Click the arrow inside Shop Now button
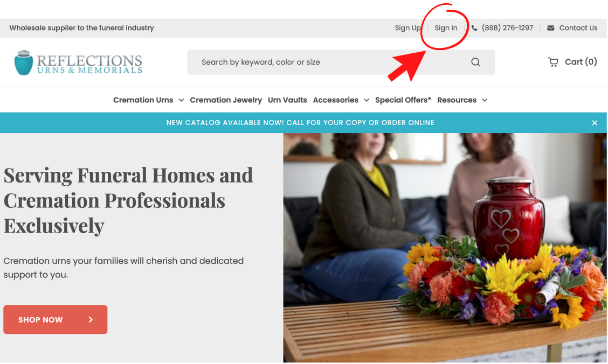The height and width of the screenshot is (364, 608). click(91, 319)
